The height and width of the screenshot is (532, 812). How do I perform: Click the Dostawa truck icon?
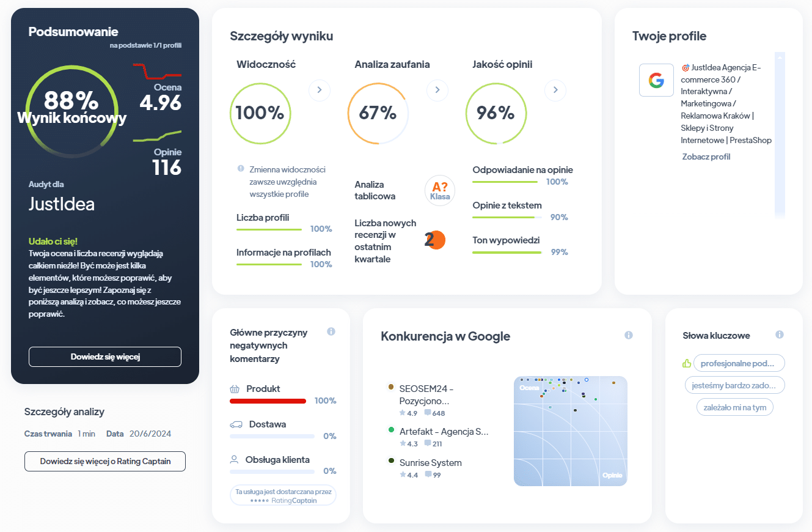[x=236, y=424]
